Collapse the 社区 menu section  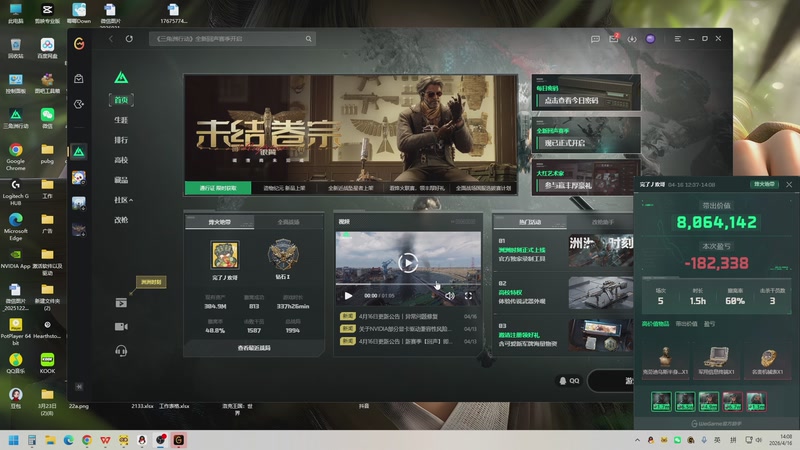[x=123, y=200]
